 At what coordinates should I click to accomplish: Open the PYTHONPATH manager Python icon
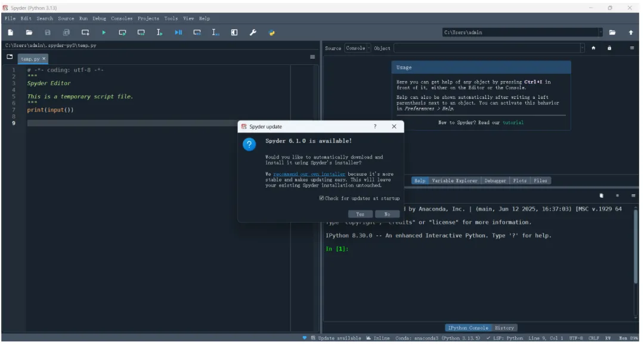click(271, 33)
